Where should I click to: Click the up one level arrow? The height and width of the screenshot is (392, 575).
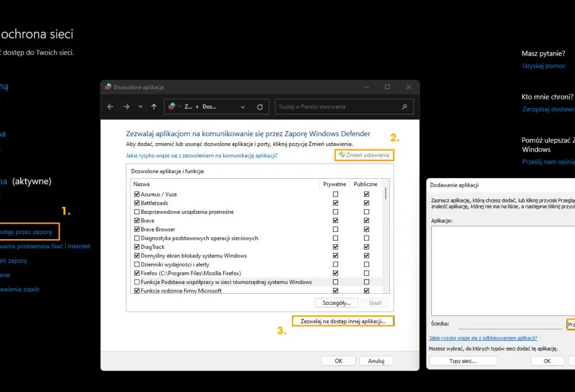click(x=154, y=107)
